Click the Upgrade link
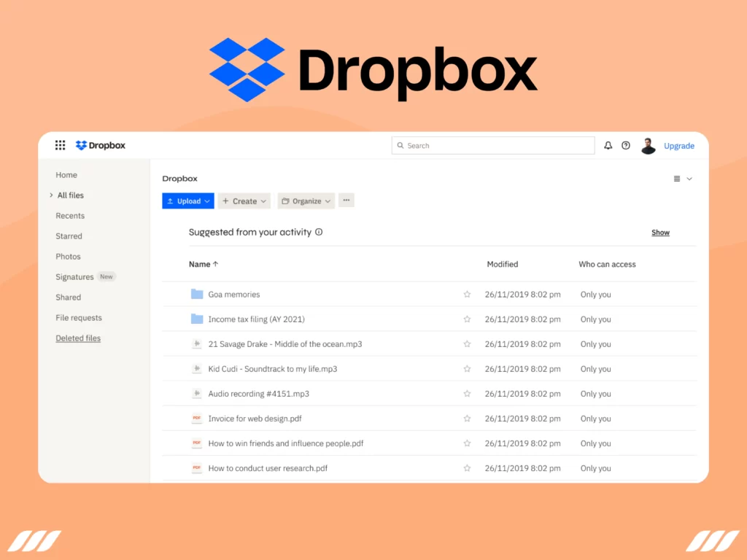The image size is (747, 560). pyautogui.click(x=679, y=145)
